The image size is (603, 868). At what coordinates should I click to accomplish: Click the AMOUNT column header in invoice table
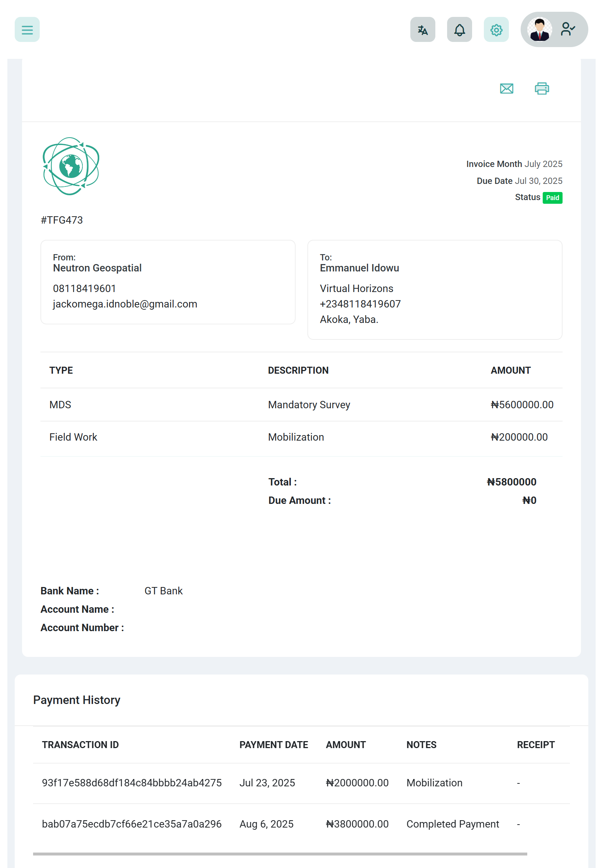pos(510,370)
